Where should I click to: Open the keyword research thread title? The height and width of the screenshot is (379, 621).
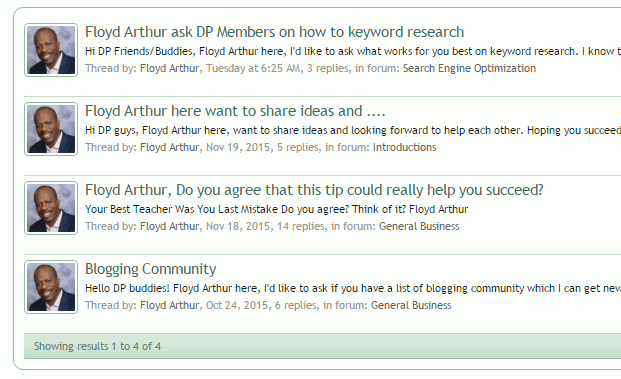(x=274, y=32)
